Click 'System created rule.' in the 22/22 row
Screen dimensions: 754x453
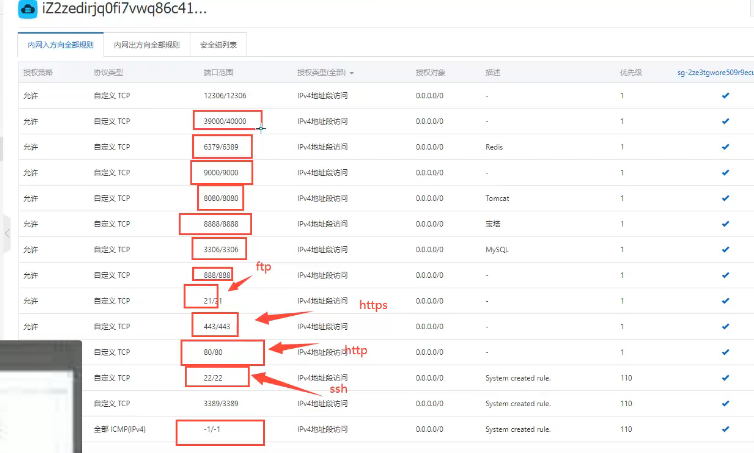click(518, 378)
